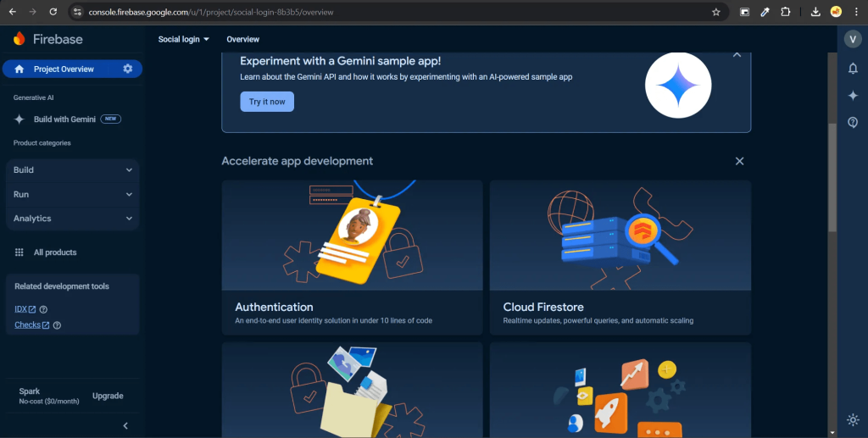Click the Try it now button

point(267,102)
